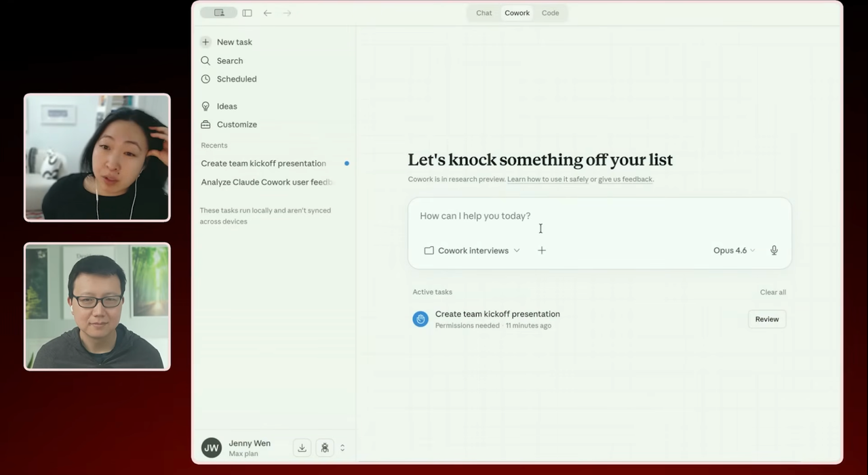Open recent task Analyze Claude Cowork user feedback
This screenshot has width=868, height=475.
[x=267, y=182]
